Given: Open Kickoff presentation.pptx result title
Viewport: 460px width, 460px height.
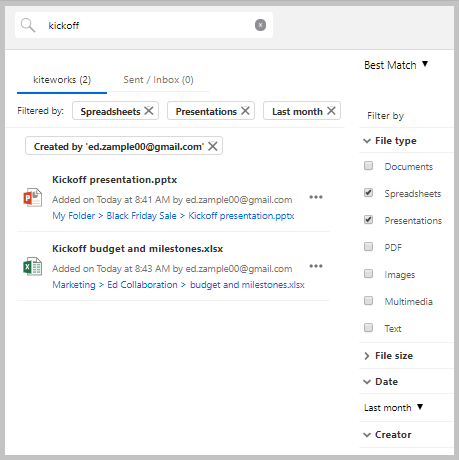Looking at the screenshot, I should [114, 180].
